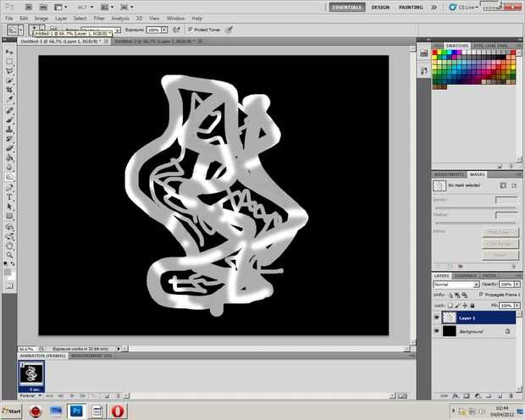Hide Layer 1 with its eye icon

437,318
